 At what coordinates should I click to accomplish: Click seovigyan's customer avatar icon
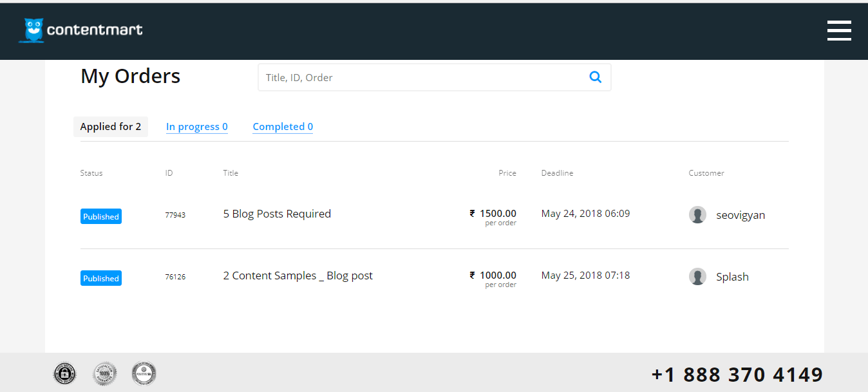697,215
